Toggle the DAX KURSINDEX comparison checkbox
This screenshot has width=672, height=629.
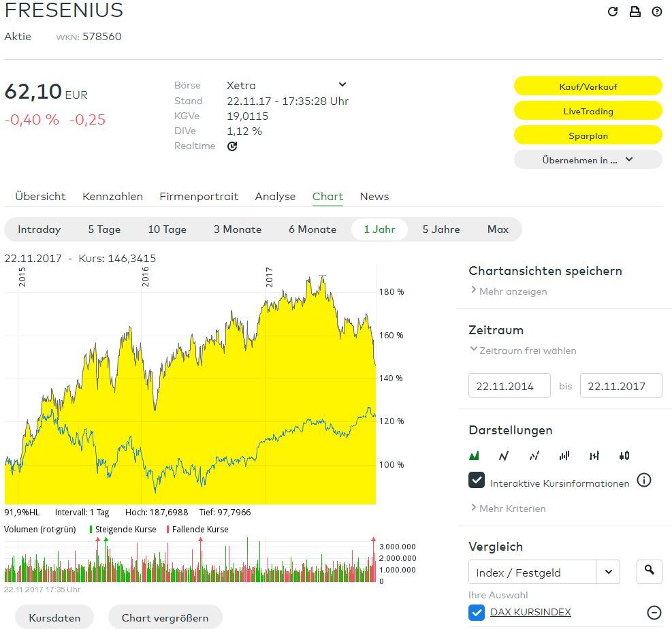(x=477, y=613)
